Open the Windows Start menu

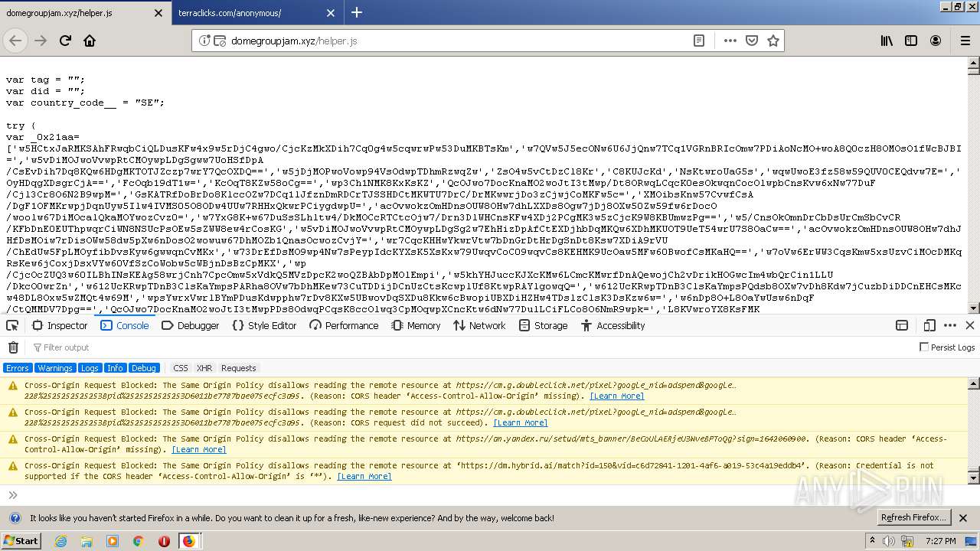21,540
